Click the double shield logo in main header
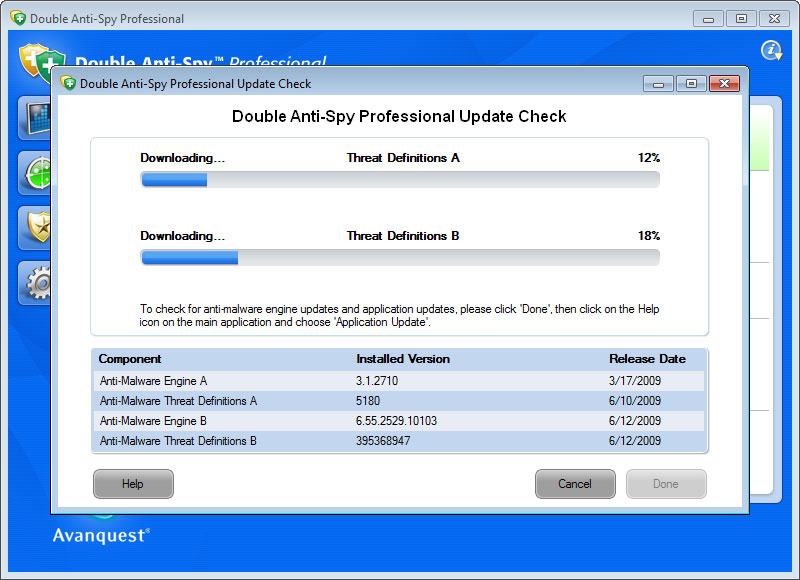 40,62
